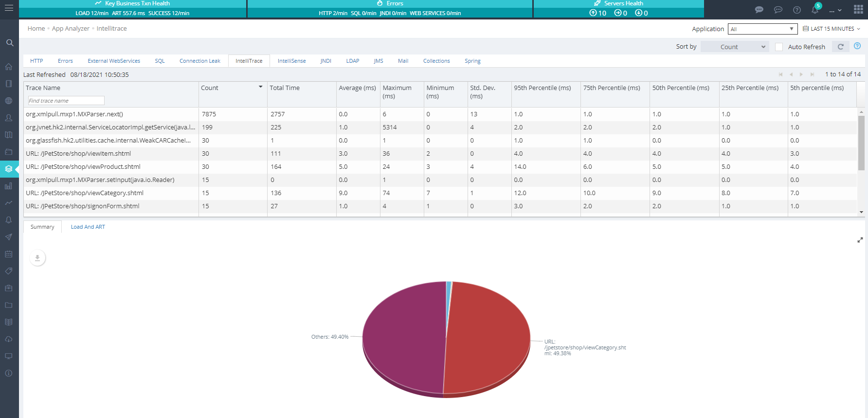Click the Home breadcrumb link
This screenshot has height=418, width=868.
(x=36, y=29)
